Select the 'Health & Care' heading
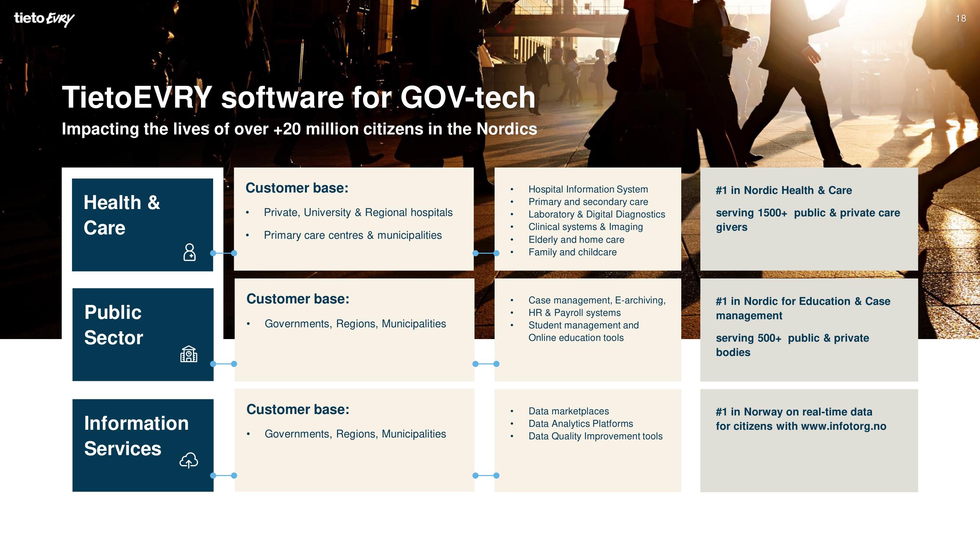The image size is (980, 551). [122, 215]
